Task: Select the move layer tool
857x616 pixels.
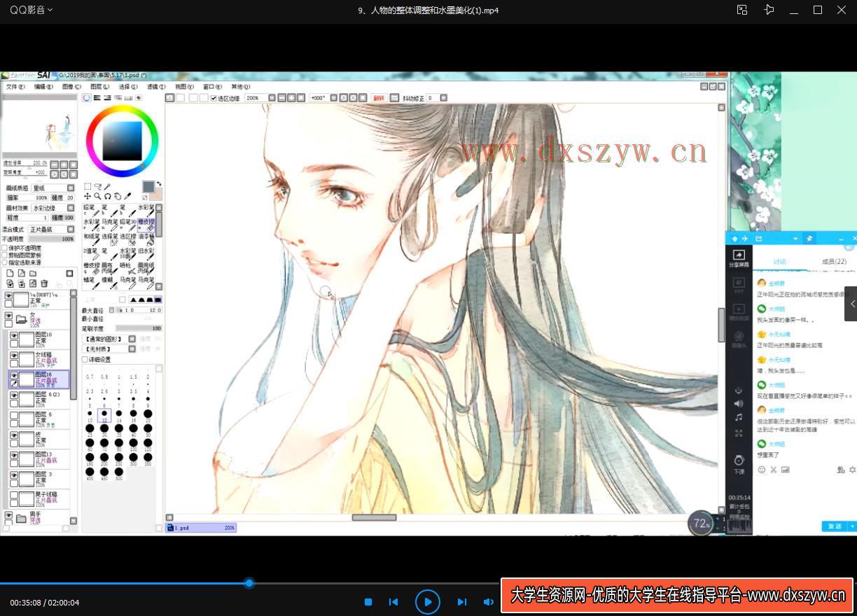Action: pos(88,196)
